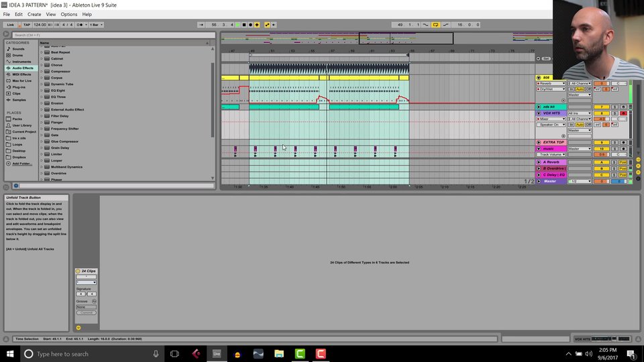This screenshot has width=644, height=362.
Task: Toggle the Metronome button
Action: (80, 25)
